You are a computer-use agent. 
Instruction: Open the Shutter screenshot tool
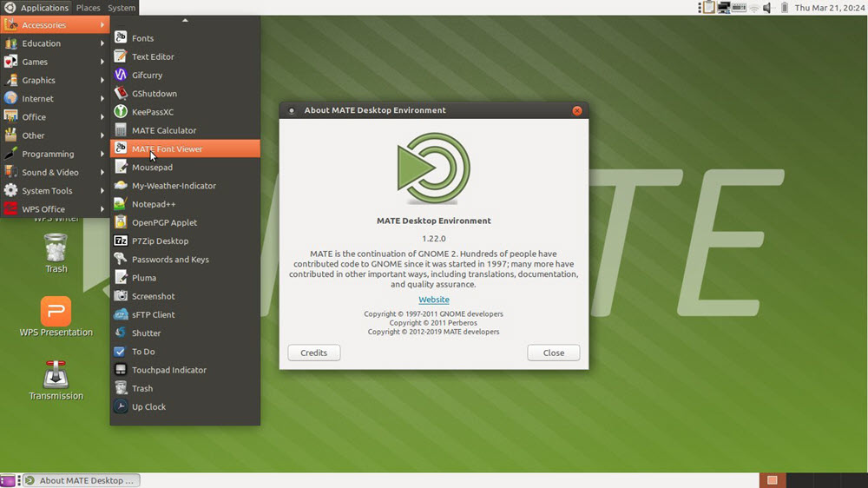[146, 333]
